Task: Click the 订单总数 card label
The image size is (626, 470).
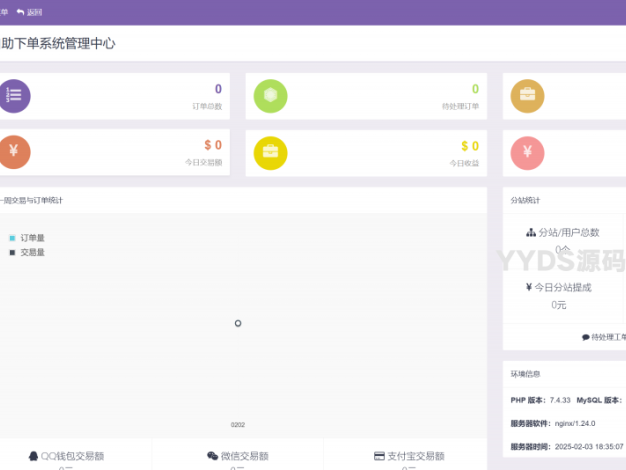Action: (x=207, y=106)
